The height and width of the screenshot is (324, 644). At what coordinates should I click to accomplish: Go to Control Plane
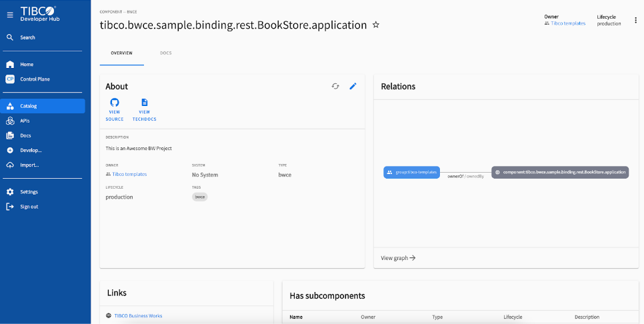35,79
